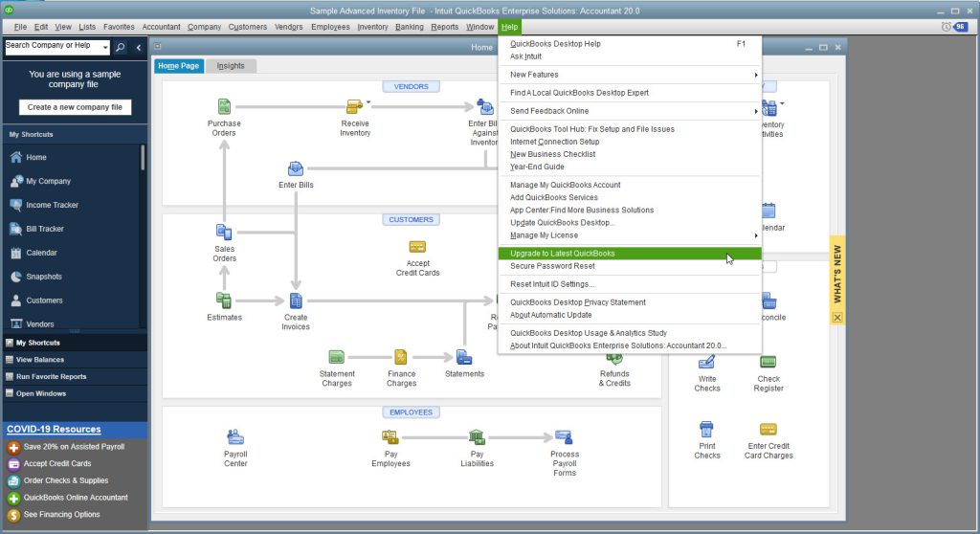
Task: Close the What's New side tab
Action: point(837,318)
